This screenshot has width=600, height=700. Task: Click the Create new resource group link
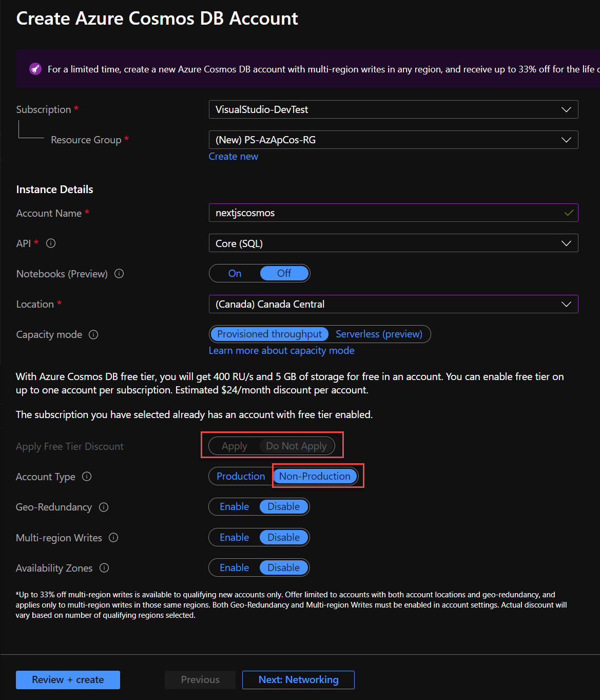click(x=233, y=157)
